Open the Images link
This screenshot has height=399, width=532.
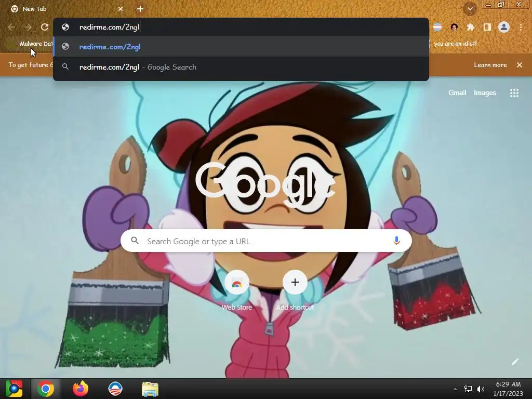pos(485,92)
